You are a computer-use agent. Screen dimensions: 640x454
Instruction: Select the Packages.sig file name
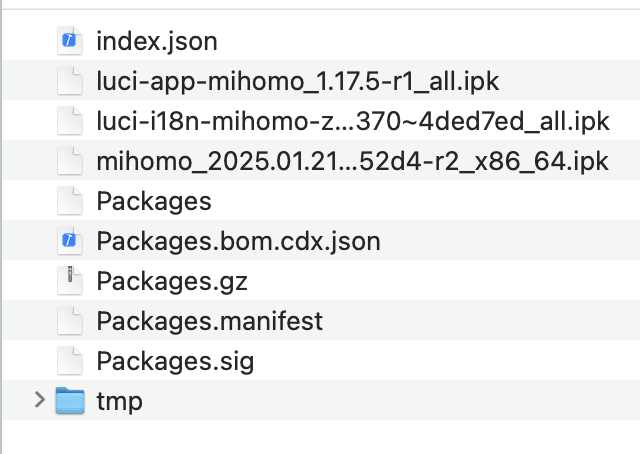[175, 361]
